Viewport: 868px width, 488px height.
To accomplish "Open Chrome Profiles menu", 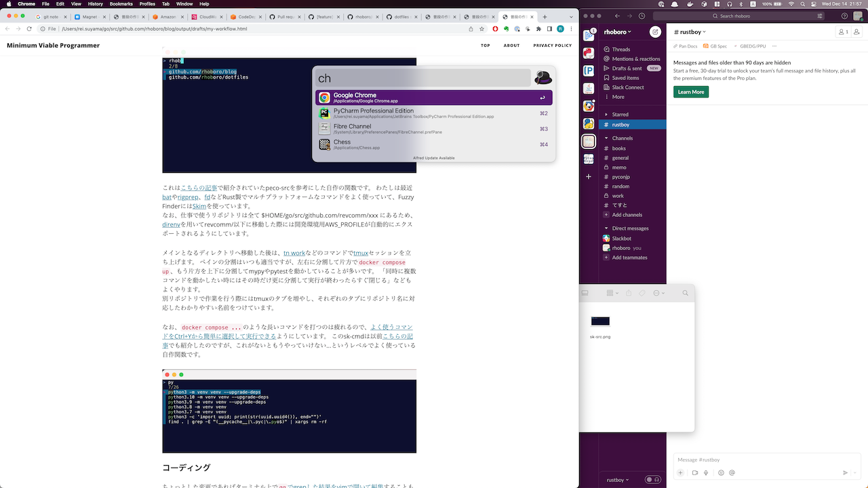I will click(147, 3).
